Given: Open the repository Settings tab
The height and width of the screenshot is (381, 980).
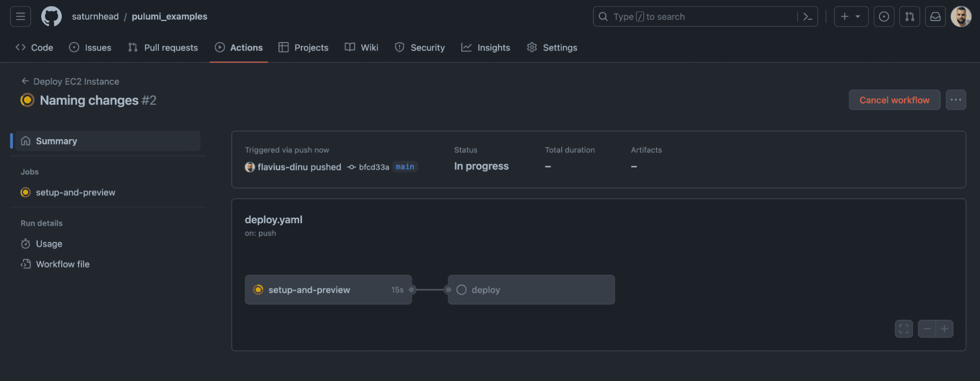Looking at the screenshot, I should tap(552, 48).
